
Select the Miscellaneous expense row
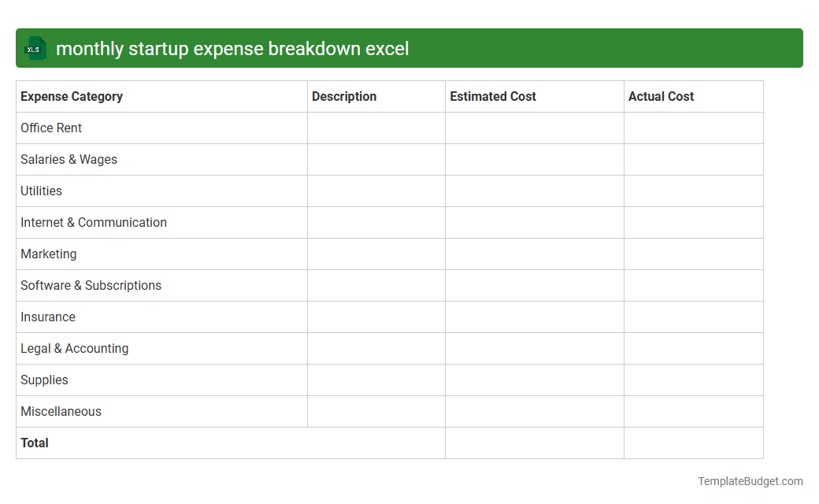point(61,411)
